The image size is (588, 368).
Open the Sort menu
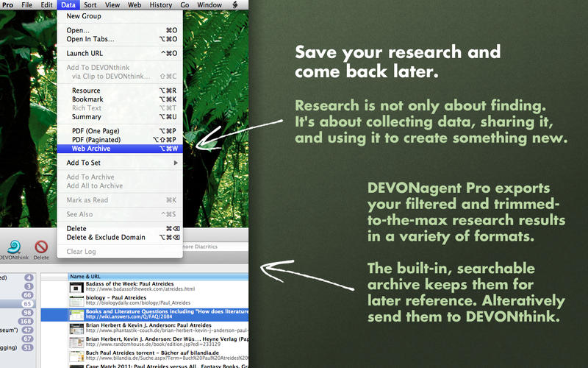90,4
